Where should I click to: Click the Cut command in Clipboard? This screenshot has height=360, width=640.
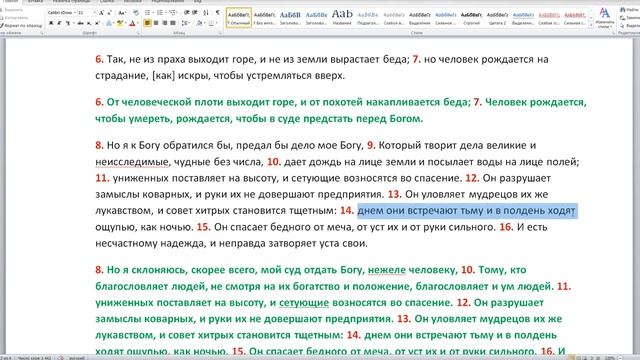point(12,10)
